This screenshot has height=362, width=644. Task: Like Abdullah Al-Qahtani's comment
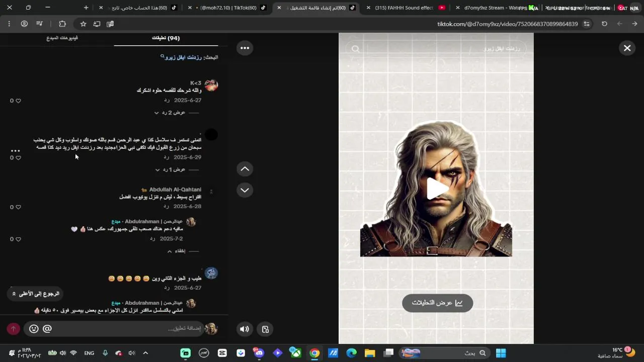click(x=19, y=207)
